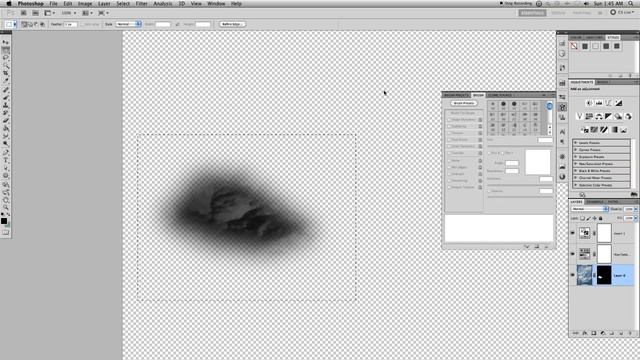Image resolution: width=640 pixels, height=360 pixels.
Task: Expand Curves Presets list
Action: point(576,150)
